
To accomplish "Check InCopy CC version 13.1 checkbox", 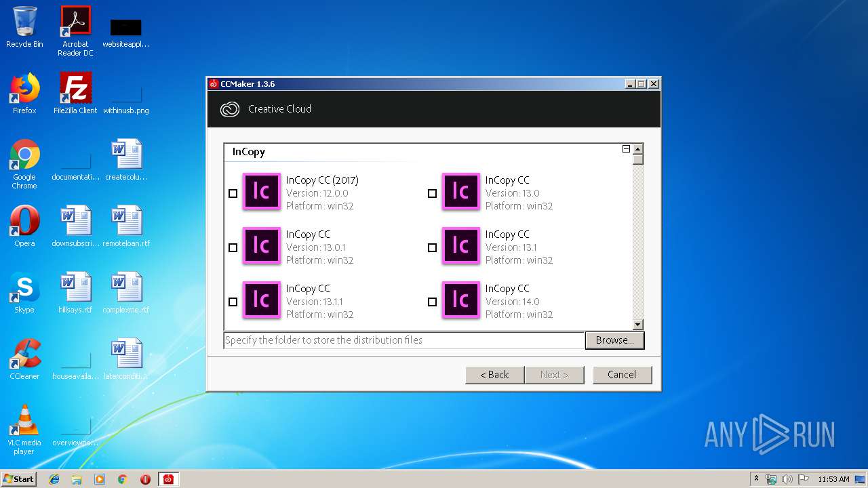I will 433,248.
